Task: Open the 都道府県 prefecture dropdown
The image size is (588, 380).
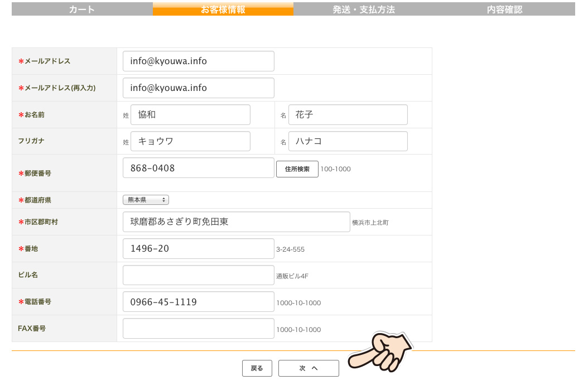Action: 146,200
